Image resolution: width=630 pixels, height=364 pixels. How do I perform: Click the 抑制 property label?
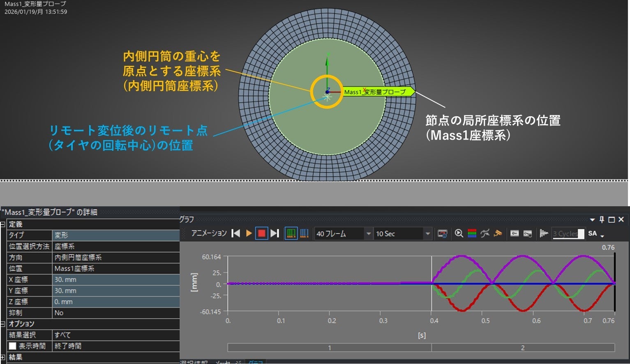(x=16, y=313)
